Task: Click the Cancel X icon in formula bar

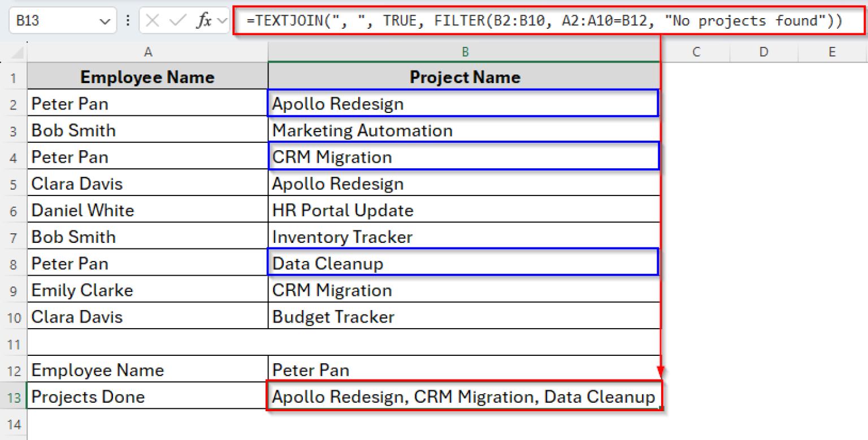Action: pos(153,21)
